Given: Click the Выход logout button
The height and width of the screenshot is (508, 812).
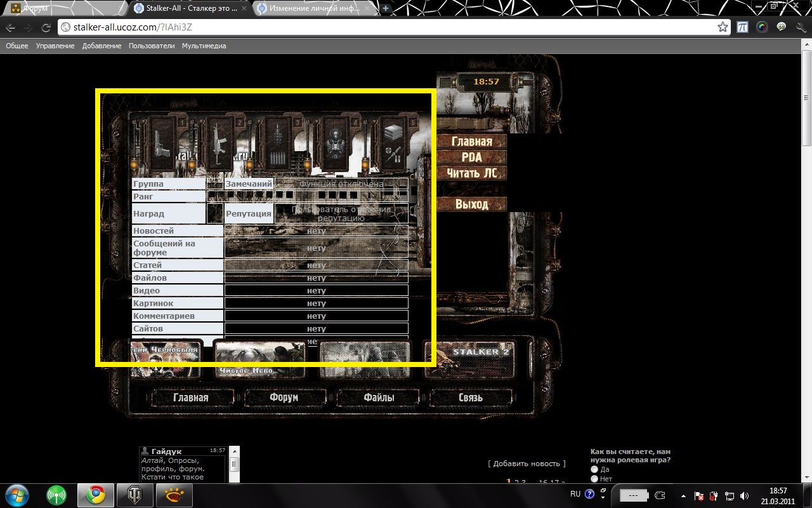Looking at the screenshot, I should coord(472,204).
